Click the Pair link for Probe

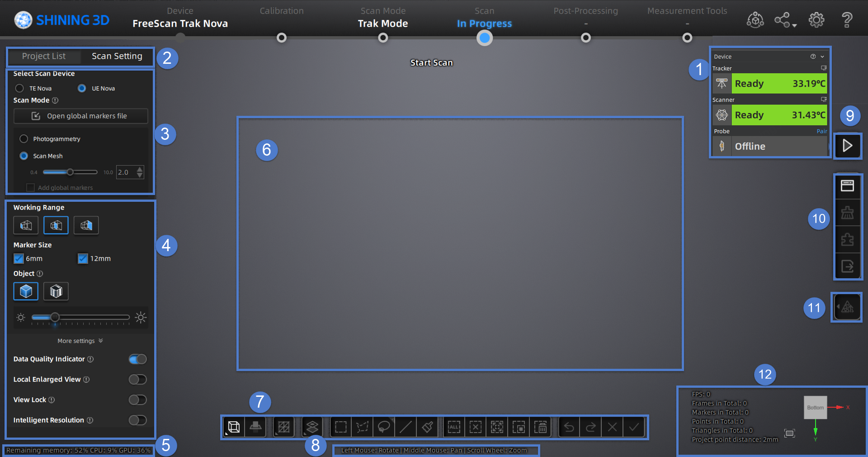(x=821, y=131)
